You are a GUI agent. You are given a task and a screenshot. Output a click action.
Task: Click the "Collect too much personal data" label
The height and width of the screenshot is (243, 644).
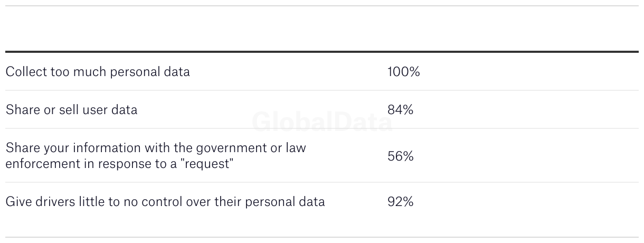point(98,72)
